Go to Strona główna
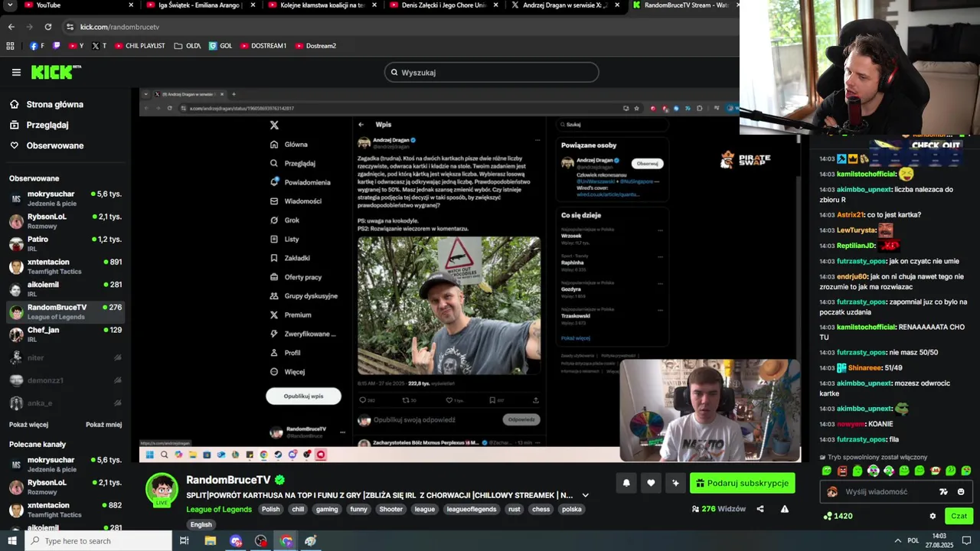Viewport: 980px width, 551px height. (47, 104)
